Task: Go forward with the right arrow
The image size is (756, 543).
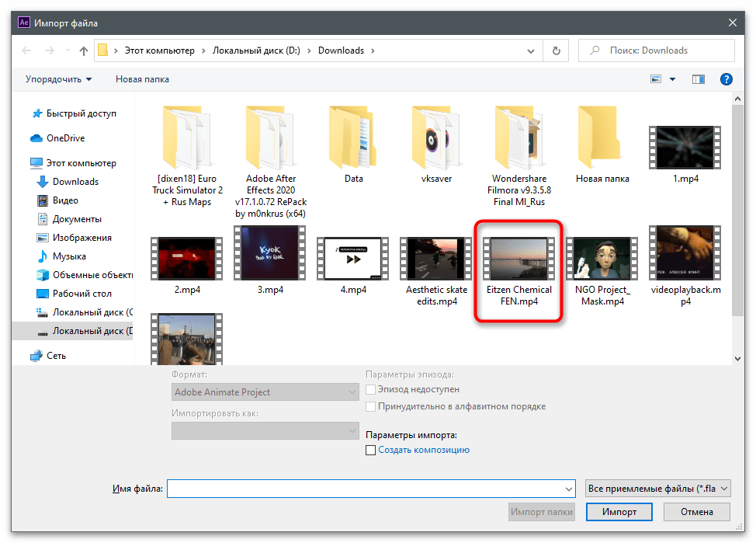Action: 49,50
